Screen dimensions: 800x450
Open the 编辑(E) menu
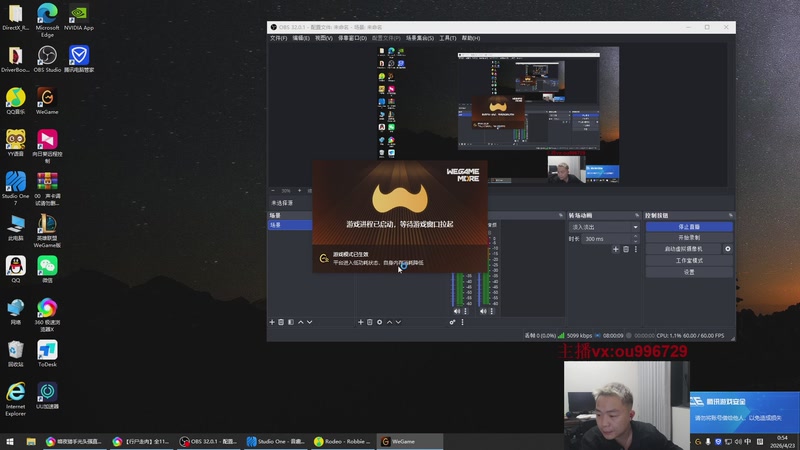tap(301, 38)
